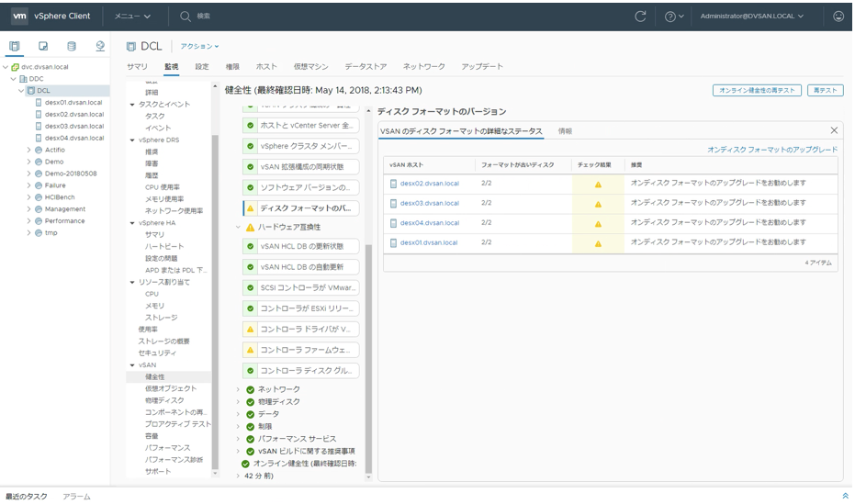Expand the 物理ディスク health group

[238, 401]
